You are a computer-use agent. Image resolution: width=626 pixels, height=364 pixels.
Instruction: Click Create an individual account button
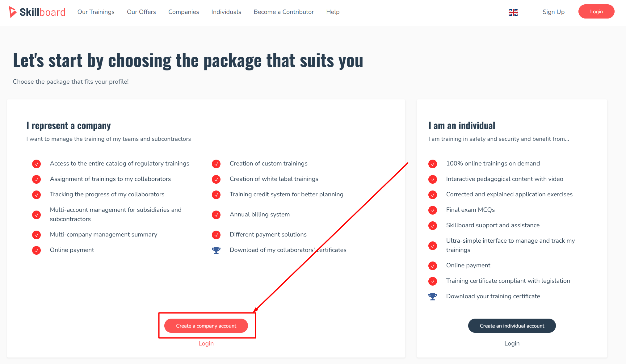[x=512, y=326]
